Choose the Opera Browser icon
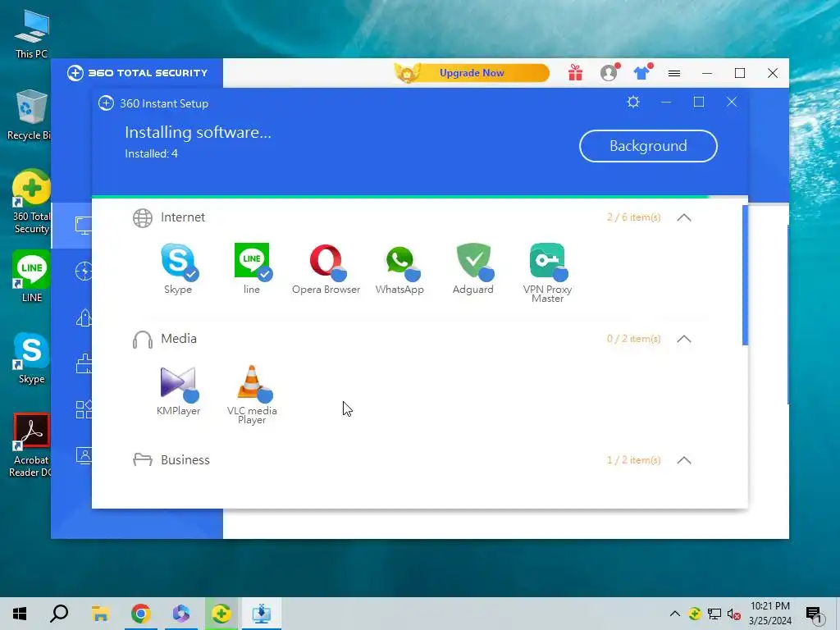Image resolution: width=840 pixels, height=630 pixels. pyautogui.click(x=326, y=262)
